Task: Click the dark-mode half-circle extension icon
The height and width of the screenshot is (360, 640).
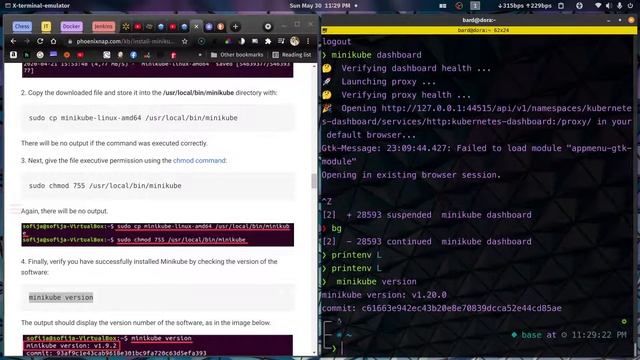Action: (242, 41)
